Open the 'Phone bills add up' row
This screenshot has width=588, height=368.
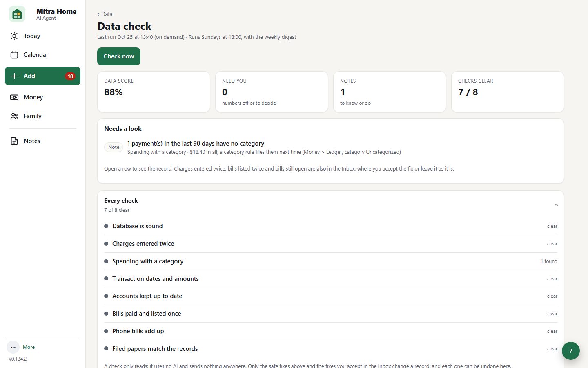pyautogui.click(x=331, y=331)
